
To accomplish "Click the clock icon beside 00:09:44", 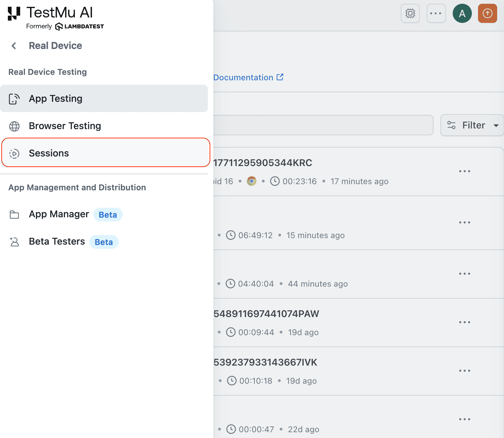I will pyautogui.click(x=231, y=332).
